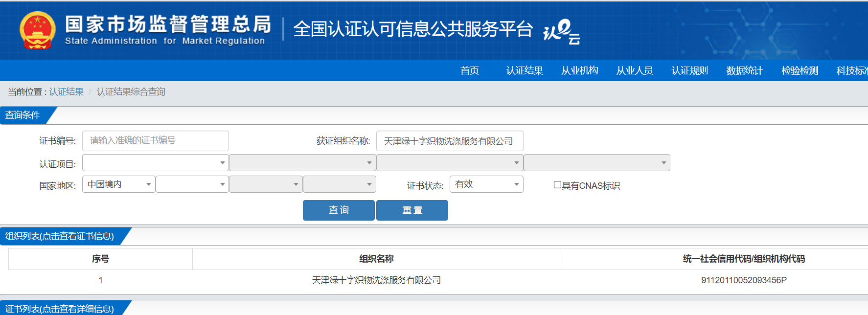Click the 查询 search button

(x=339, y=210)
